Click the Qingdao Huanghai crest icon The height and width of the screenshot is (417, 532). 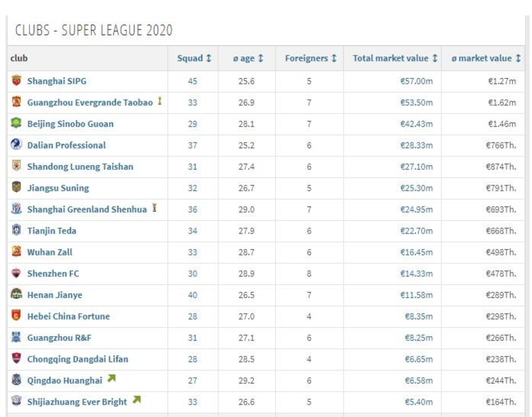[16, 380]
